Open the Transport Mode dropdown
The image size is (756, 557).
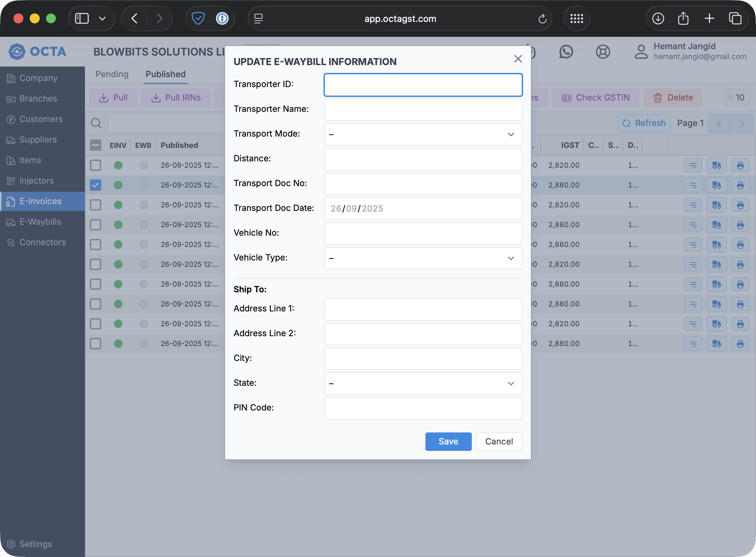[423, 134]
